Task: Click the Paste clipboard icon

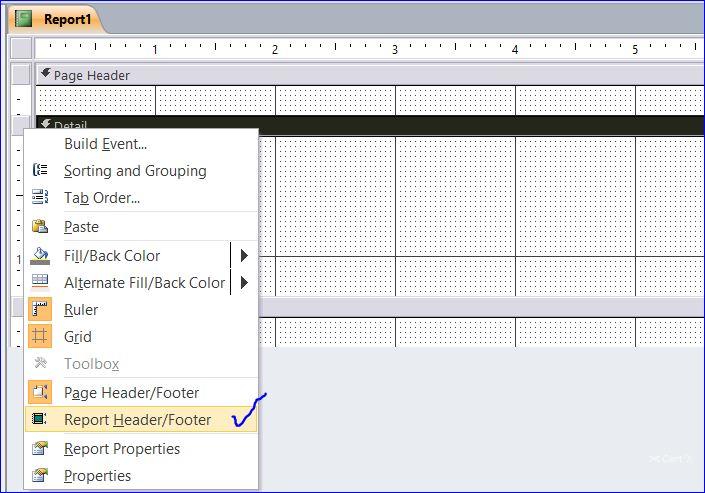Action: pyautogui.click(x=40, y=227)
